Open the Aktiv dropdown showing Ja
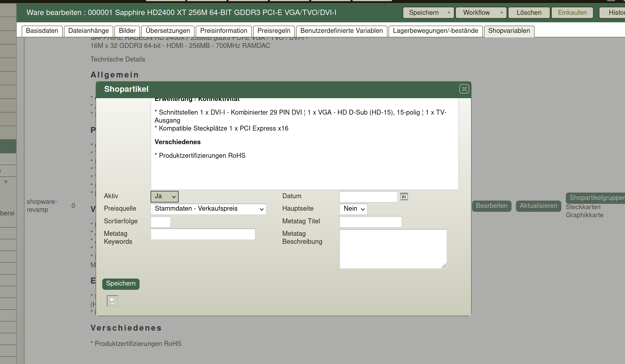The image size is (625, 364). coord(164,196)
